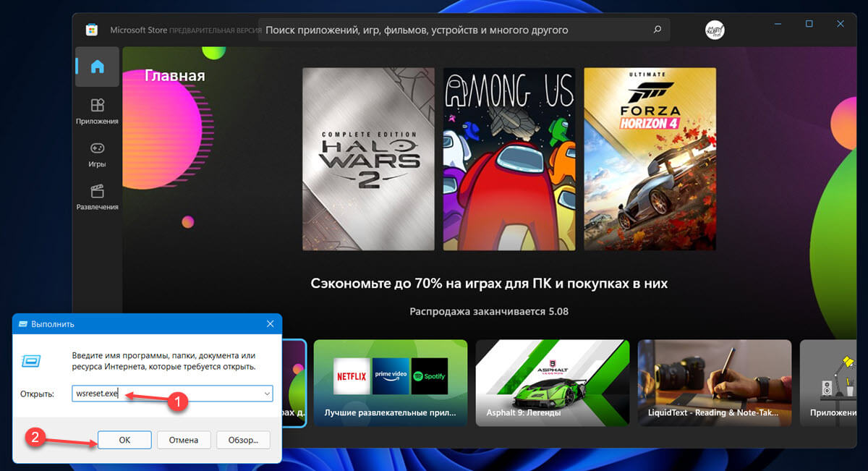The image size is (868, 471).
Task: Open the Игры section in sidebar
Action: tap(97, 155)
